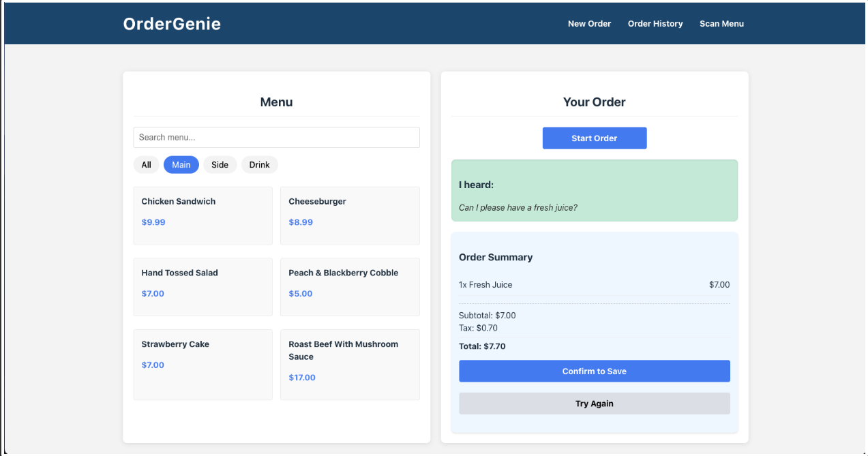The width and height of the screenshot is (868, 456).
Task: Click the 1x Fresh Juice line item
Action: pos(594,284)
